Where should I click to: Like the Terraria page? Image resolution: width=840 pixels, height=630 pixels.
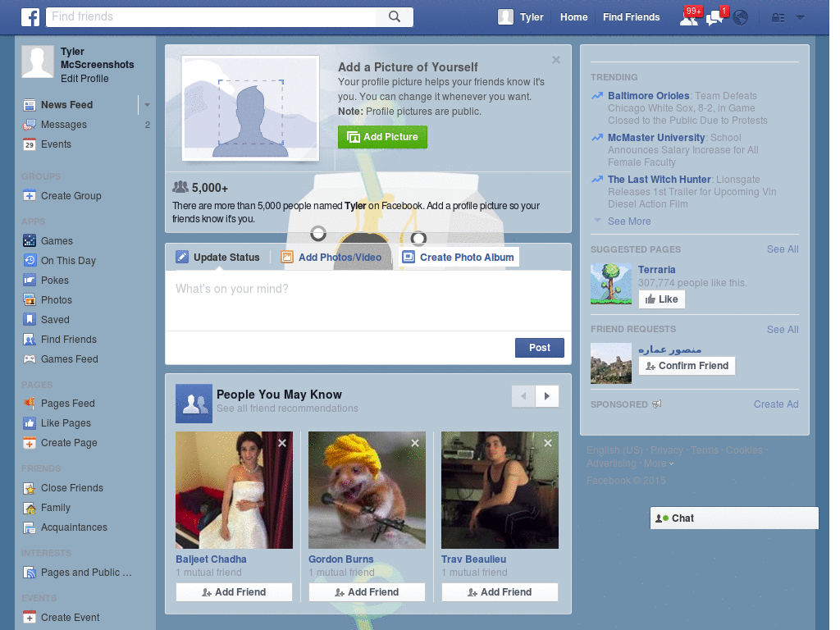tap(662, 299)
